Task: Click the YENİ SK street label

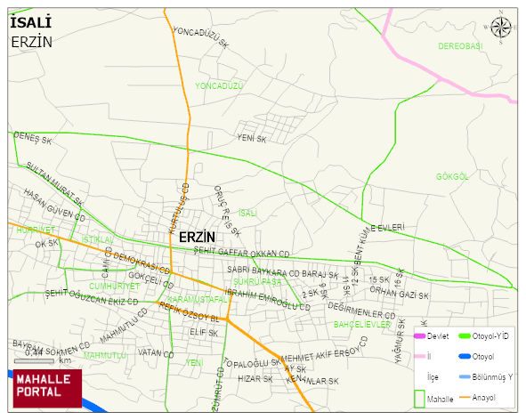Action: click(x=252, y=138)
